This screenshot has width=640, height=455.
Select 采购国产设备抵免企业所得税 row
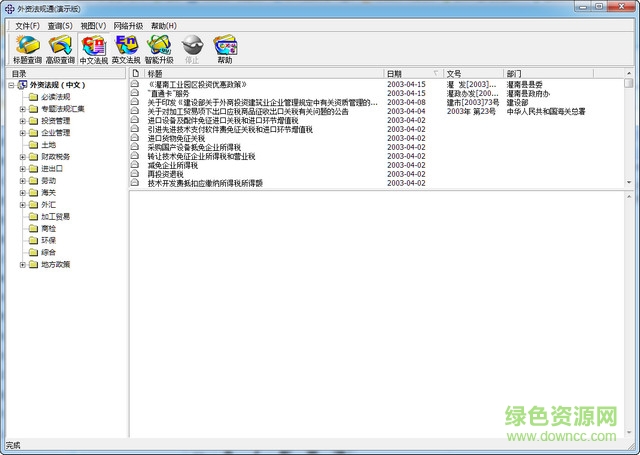tap(194, 147)
